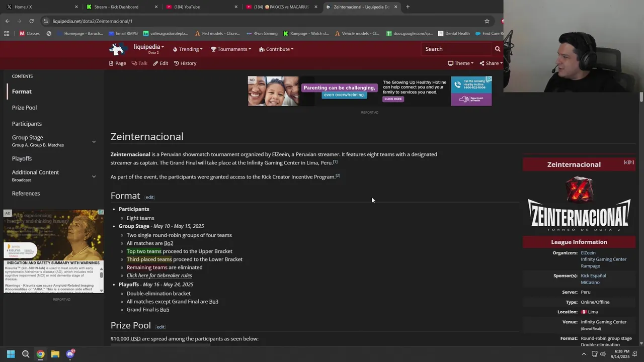Click REPORT AD under the top banner
The width and height of the screenshot is (644, 362).
369,112
